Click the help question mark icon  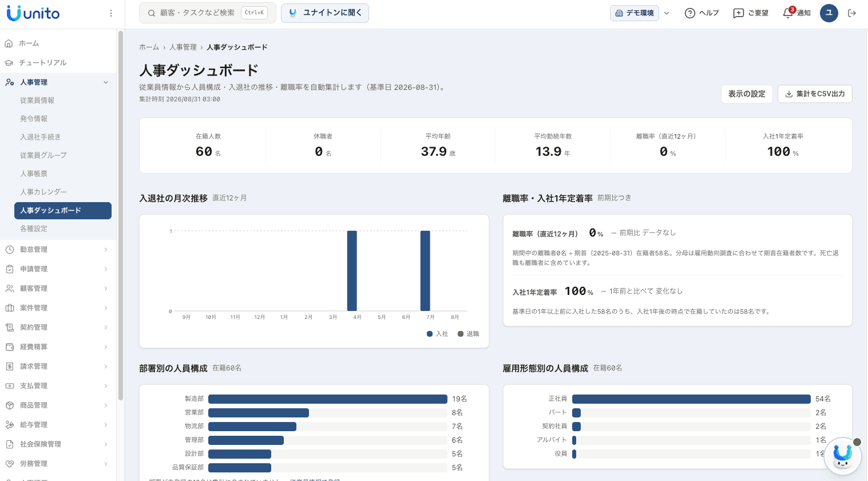pyautogui.click(x=690, y=13)
